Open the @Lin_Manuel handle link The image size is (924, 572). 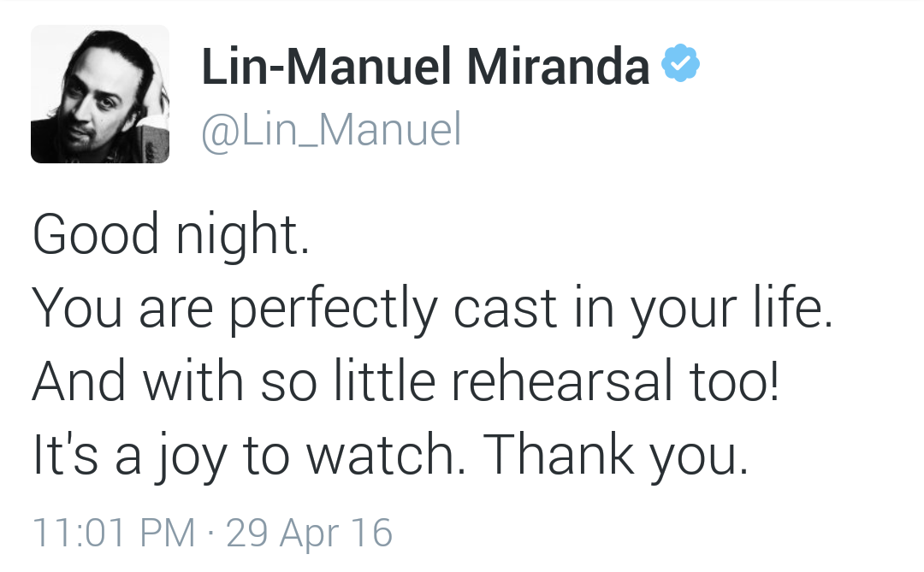coord(331,130)
